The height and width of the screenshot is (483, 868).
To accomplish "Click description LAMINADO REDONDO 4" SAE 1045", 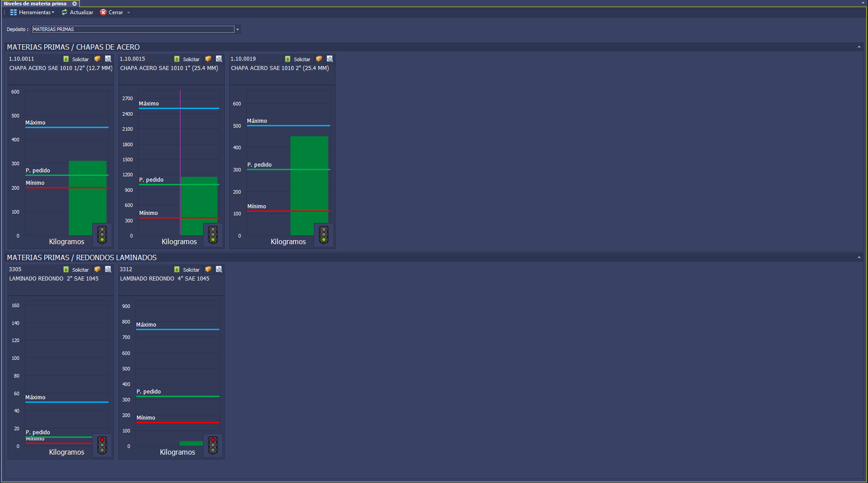I will click(164, 279).
